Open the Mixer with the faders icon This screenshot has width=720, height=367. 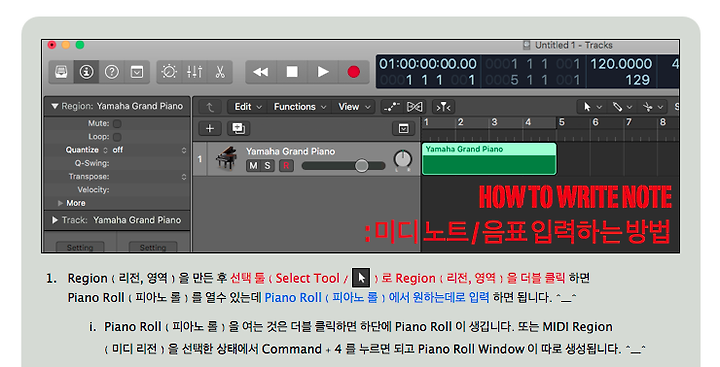(x=194, y=72)
